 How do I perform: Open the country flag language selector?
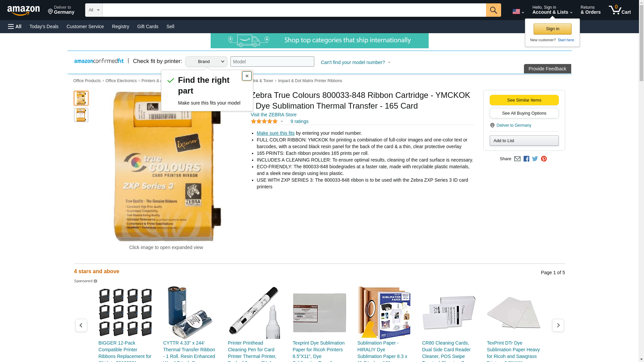pyautogui.click(x=518, y=12)
